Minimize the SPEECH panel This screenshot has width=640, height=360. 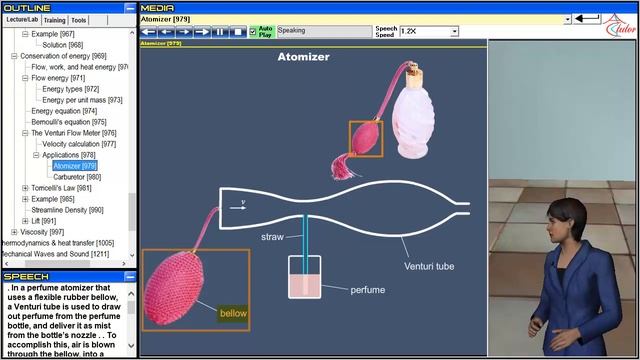[130, 277]
